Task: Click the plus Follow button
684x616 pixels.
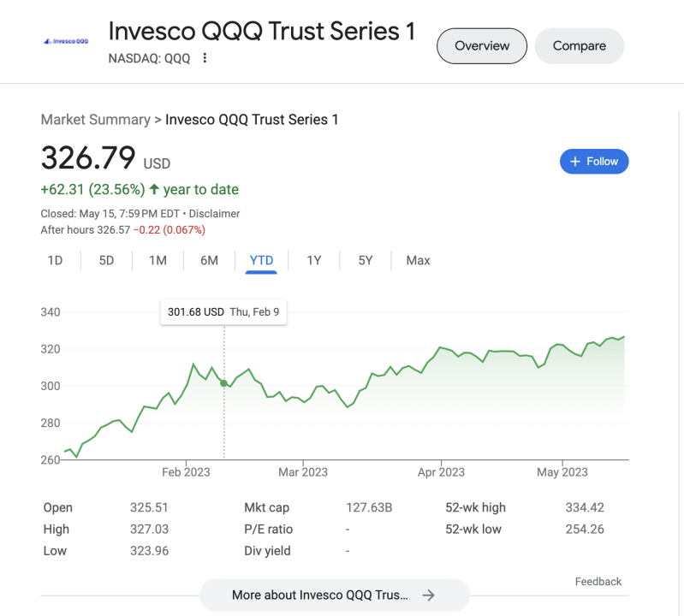Action: 594,161
